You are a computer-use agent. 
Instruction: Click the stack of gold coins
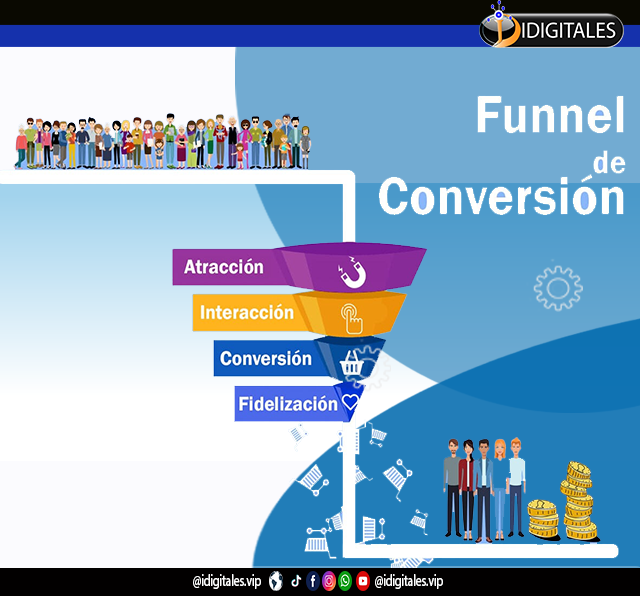575,500
